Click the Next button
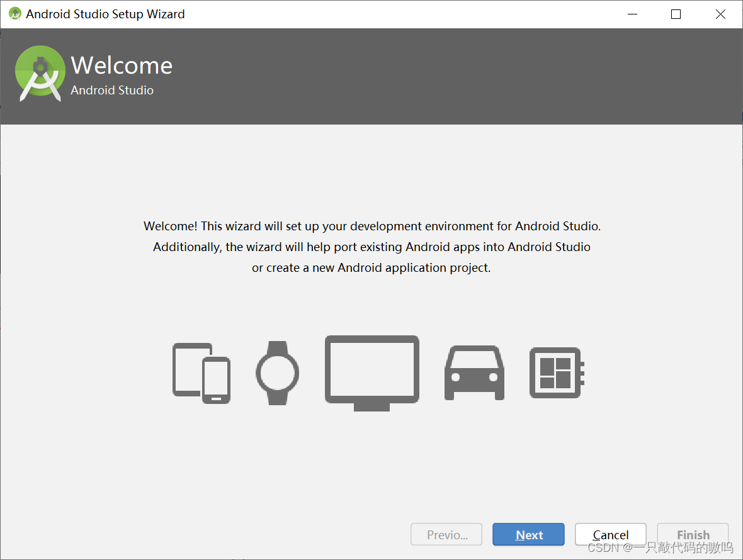 (x=528, y=534)
